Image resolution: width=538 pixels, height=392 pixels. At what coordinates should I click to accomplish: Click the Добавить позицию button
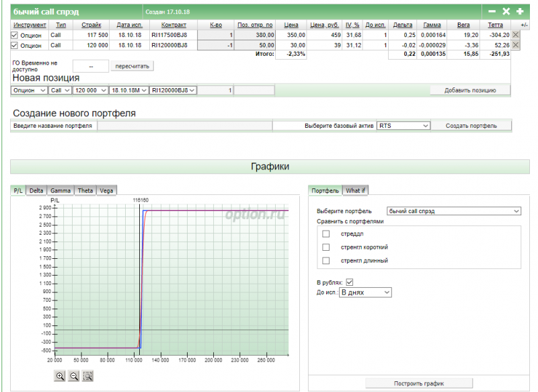point(470,90)
